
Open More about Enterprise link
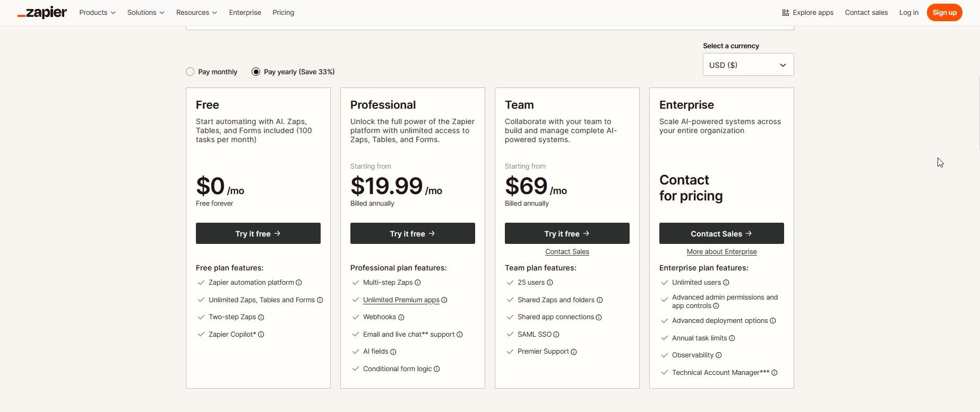721,252
